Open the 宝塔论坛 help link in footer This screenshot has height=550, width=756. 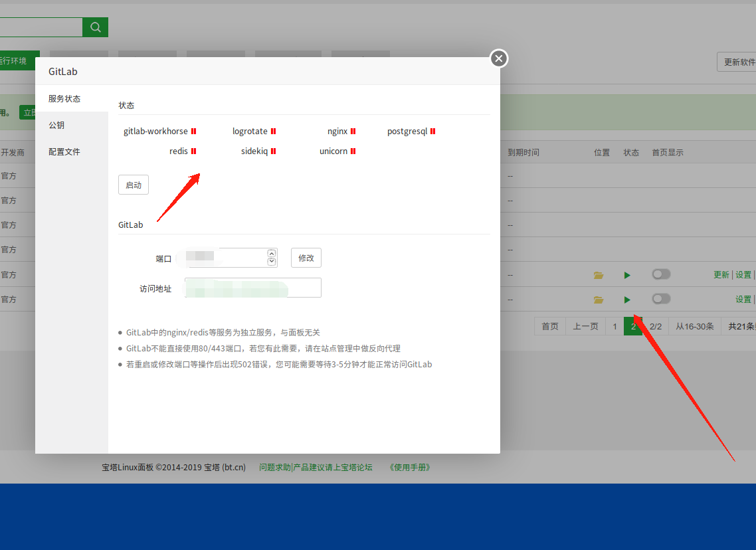(x=316, y=467)
